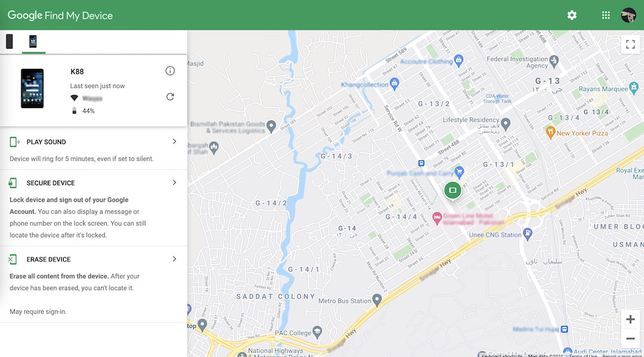644x357 pixels.
Task: Expand the Secure Device chevron
Action: [175, 183]
